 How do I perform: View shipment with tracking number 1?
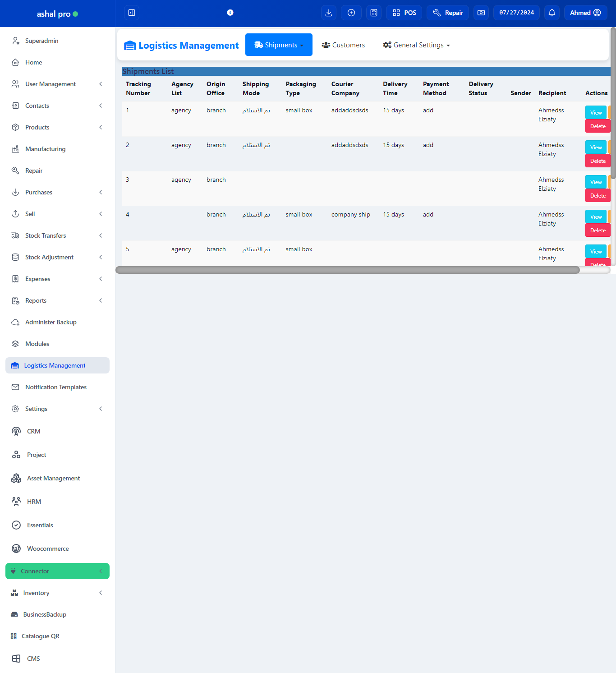point(596,113)
